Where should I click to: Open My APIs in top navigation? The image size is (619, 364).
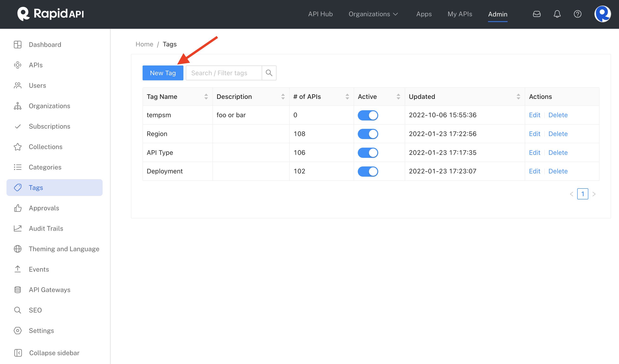[x=459, y=14]
